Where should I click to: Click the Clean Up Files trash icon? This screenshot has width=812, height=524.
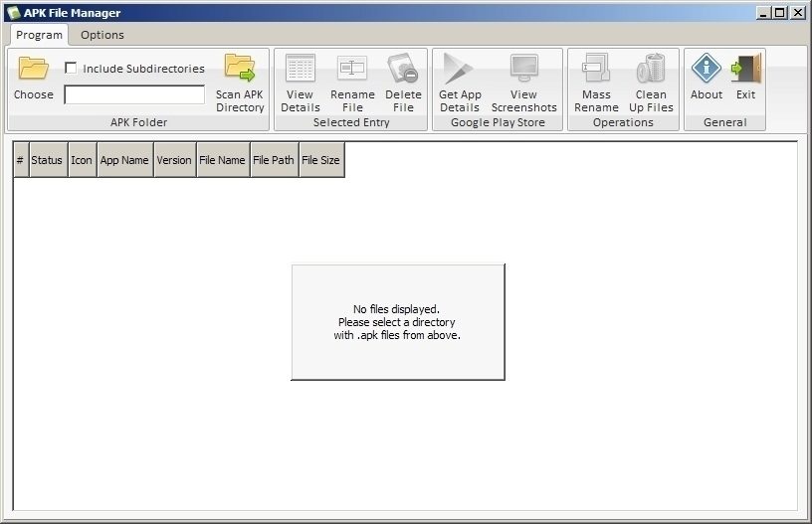point(651,68)
